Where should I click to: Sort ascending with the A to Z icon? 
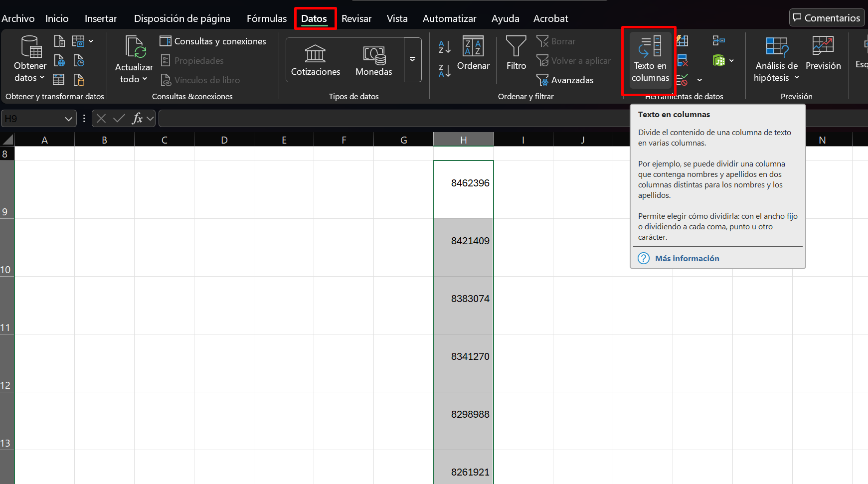pyautogui.click(x=444, y=47)
